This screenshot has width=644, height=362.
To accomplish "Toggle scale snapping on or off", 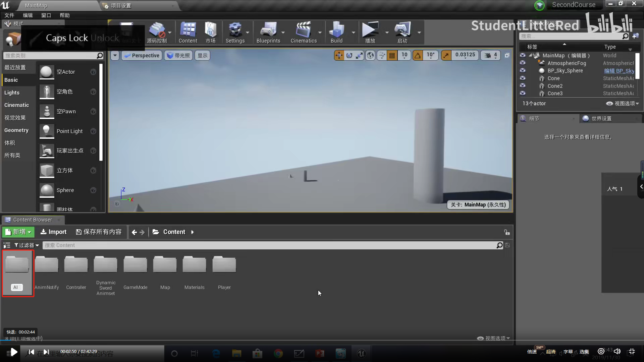I will [x=446, y=55].
